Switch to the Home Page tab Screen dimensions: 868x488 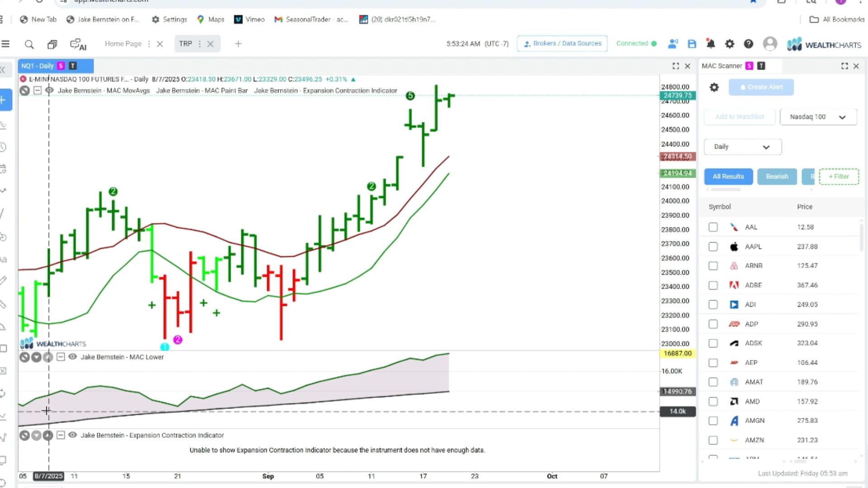click(x=123, y=44)
